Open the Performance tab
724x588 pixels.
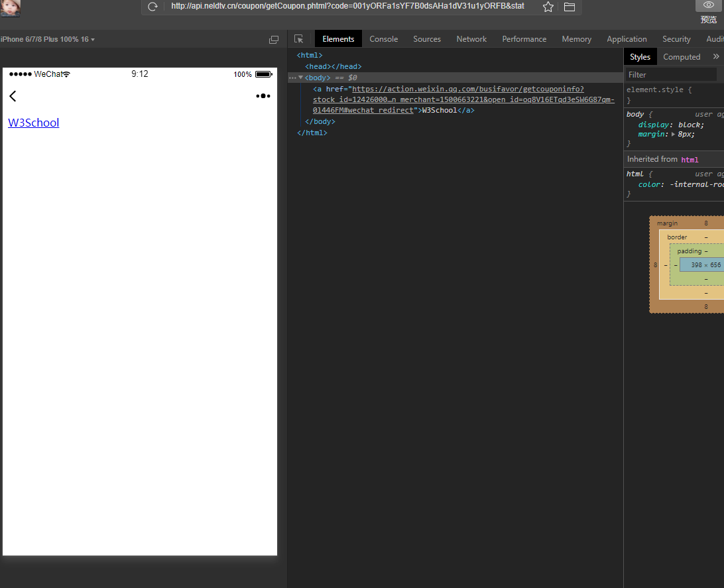click(x=524, y=39)
